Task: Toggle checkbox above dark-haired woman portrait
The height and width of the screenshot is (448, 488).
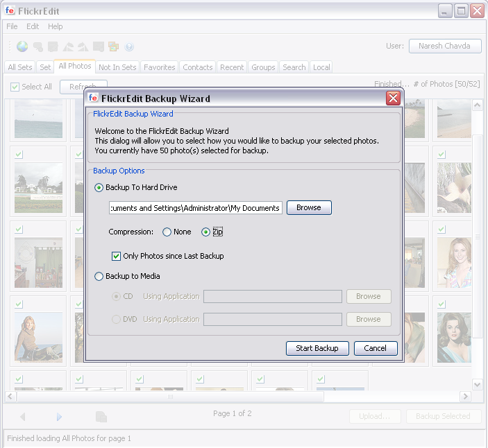Action: pyautogui.click(x=441, y=304)
